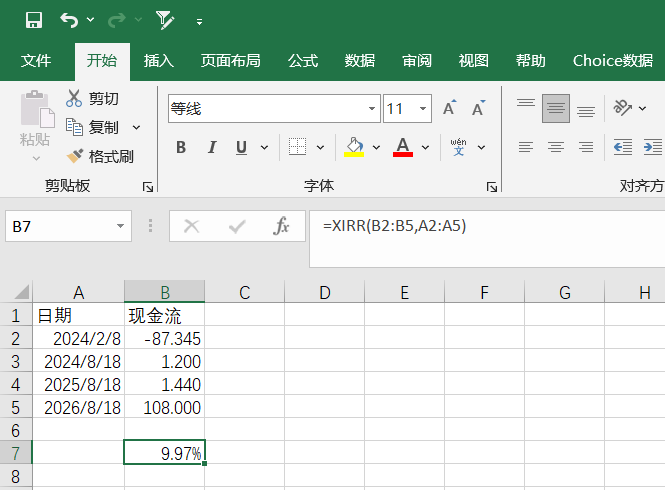Click the Undo arrow icon

tap(69, 20)
